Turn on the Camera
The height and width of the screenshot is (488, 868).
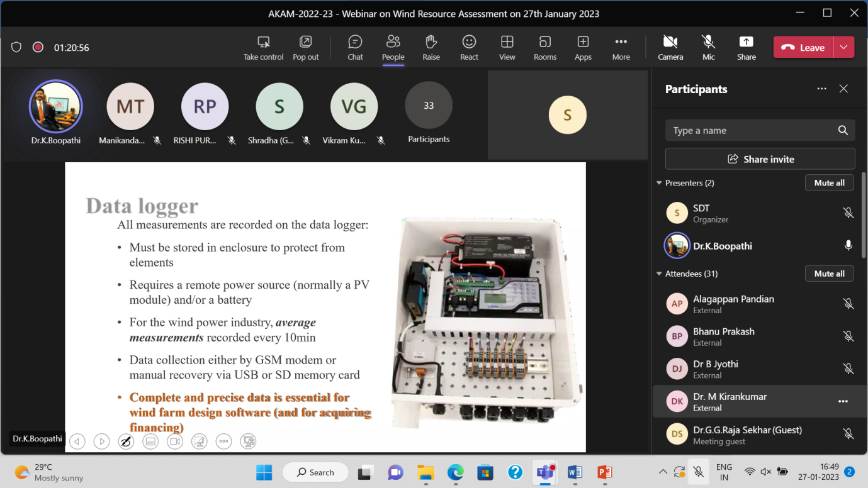tap(670, 47)
